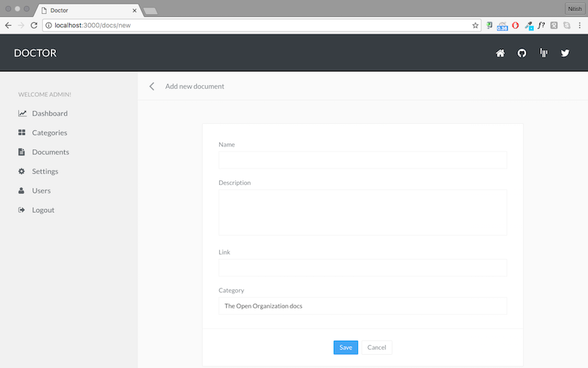This screenshot has width=588, height=368.
Task: Click the Gratipay icon in header
Action: pyautogui.click(x=543, y=53)
